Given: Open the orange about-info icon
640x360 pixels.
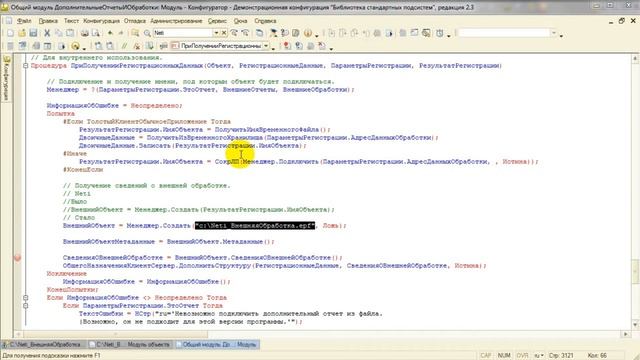Looking at the screenshot, I should pyautogui.click(x=308, y=33).
